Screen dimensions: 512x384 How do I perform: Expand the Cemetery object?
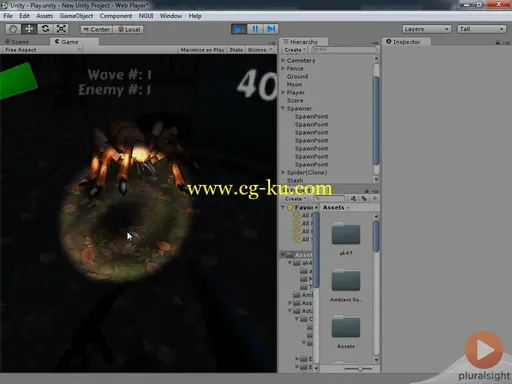(283, 60)
